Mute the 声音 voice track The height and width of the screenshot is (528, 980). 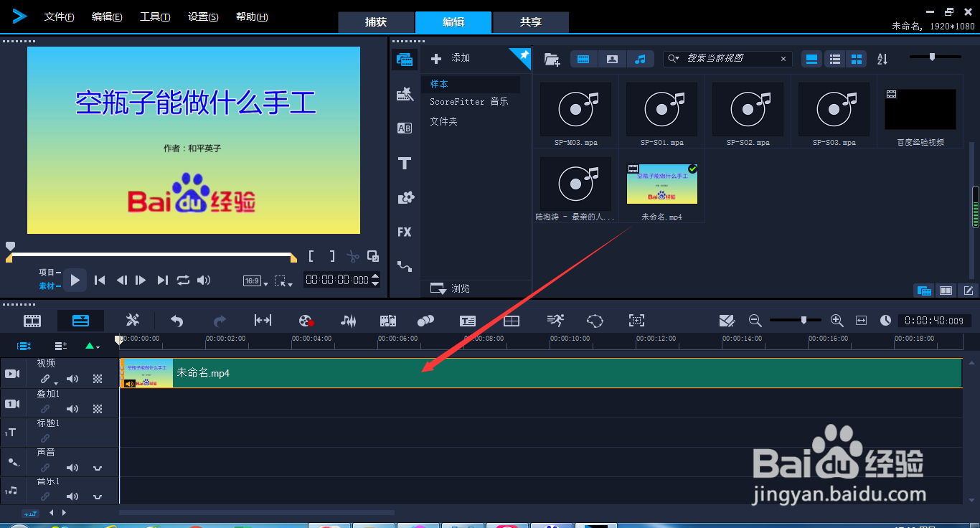(x=72, y=468)
